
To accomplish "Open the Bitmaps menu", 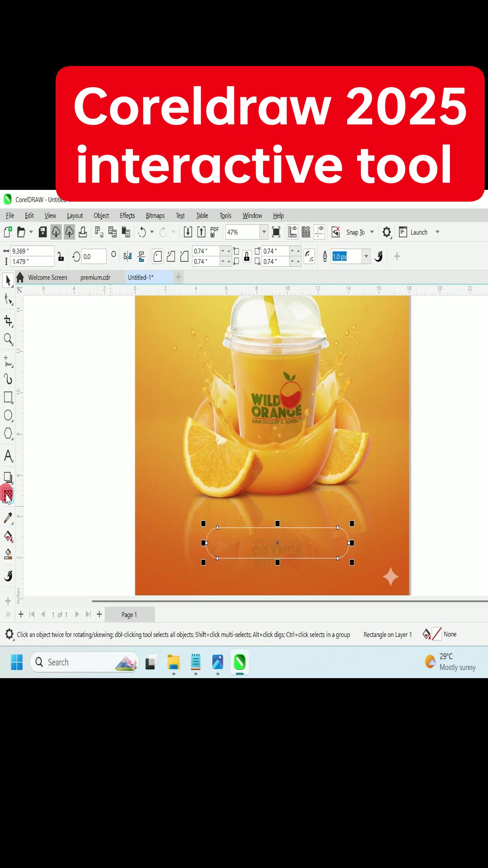I will (x=155, y=216).
